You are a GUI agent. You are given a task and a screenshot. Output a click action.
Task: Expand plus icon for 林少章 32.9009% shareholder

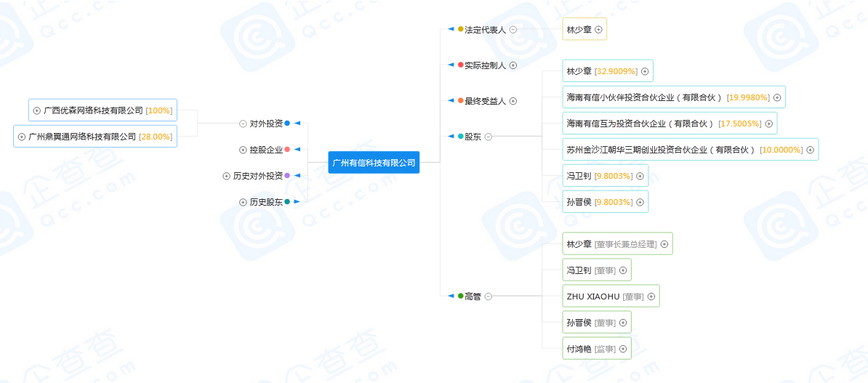[645, 71]
